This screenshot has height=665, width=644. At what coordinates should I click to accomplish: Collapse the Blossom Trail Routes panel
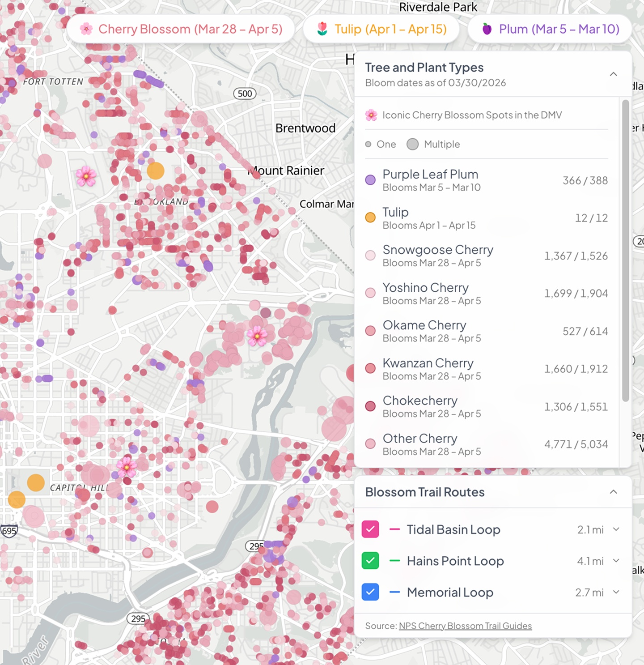614,492
